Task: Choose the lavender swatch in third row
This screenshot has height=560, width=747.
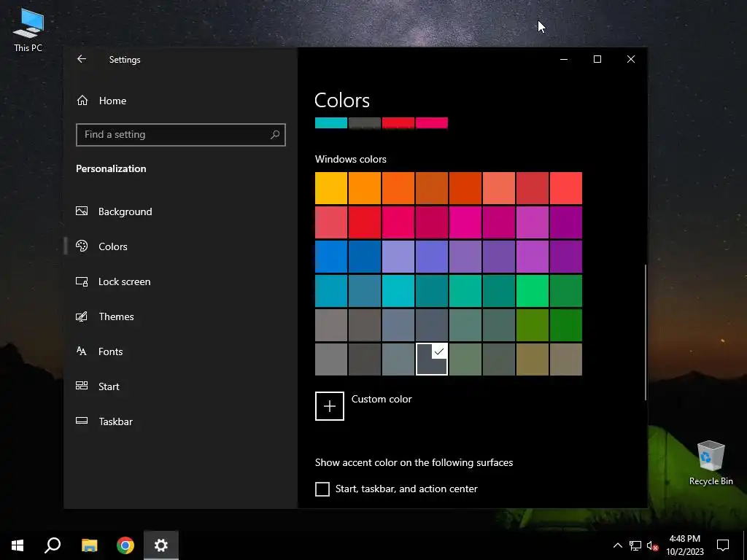Action: point(398,257)
